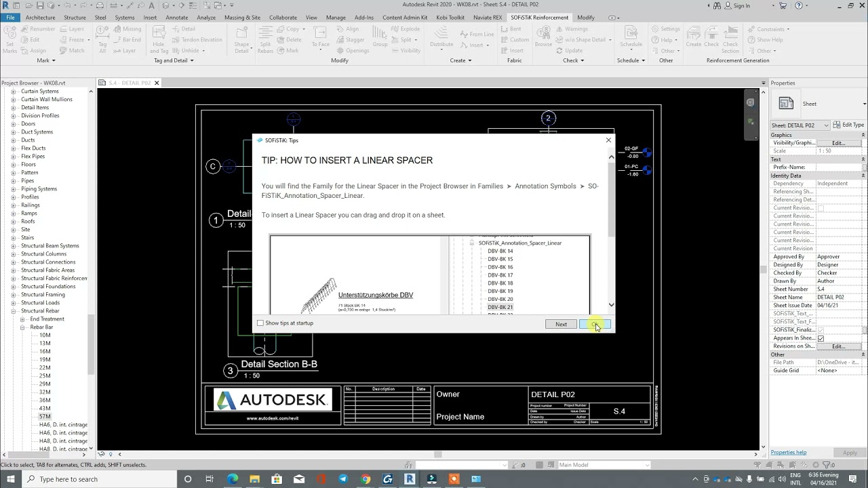Screen dimensions: 868x488
Task: Click the drawing area horizontal scrollbar
Action: point(437,454)
